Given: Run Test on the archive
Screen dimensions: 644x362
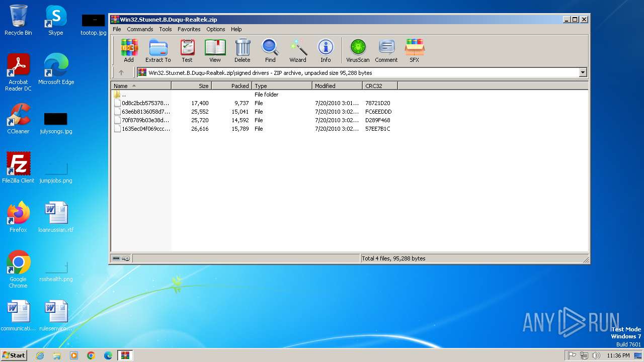Looking at the screenshot, I should (x=187, y=51).
